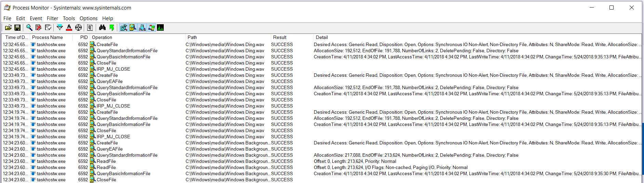Select the Include Process From Window target icon

(x=78, y=28)
